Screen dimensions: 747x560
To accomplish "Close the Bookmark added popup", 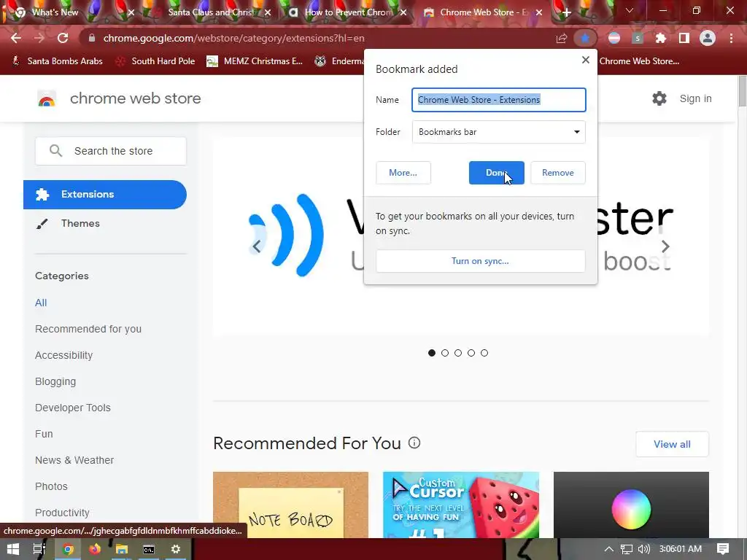I will (x=586, y=60).
